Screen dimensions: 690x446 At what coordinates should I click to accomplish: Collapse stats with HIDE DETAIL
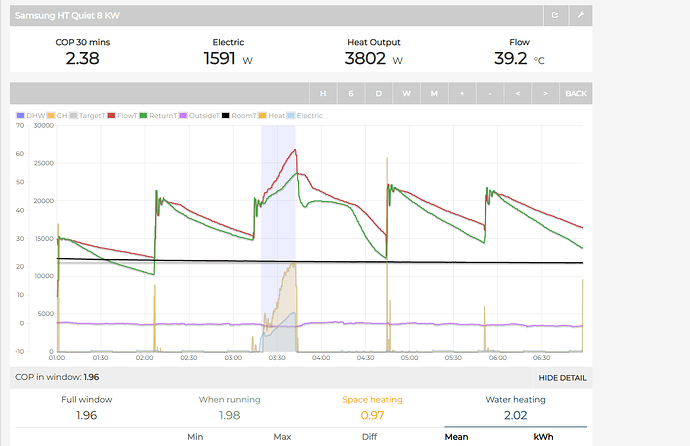click(562, 378)
